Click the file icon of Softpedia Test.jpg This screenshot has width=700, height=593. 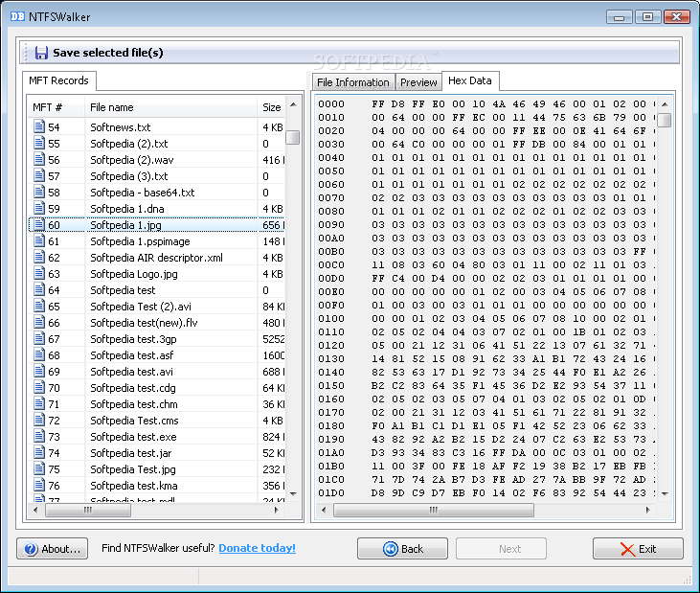coord(39,468)
